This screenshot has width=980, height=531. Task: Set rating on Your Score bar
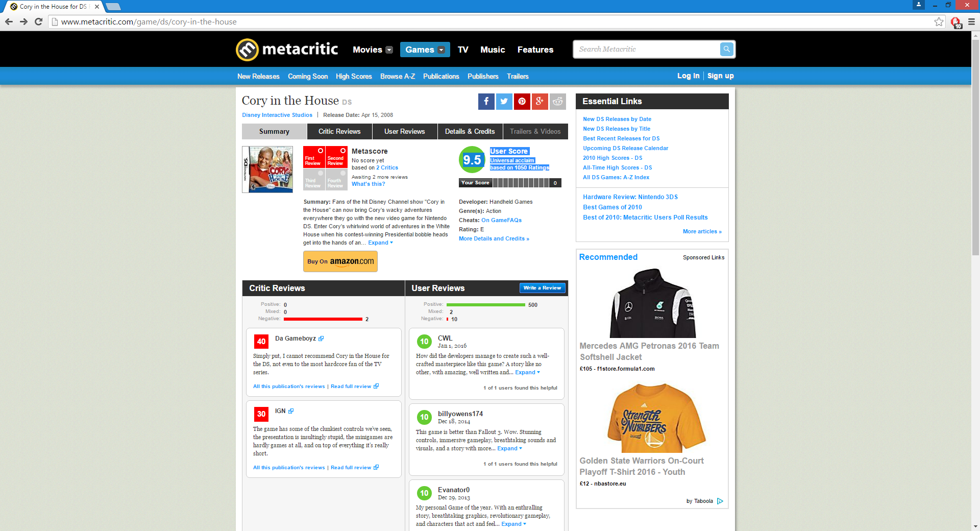coord(521,183)
